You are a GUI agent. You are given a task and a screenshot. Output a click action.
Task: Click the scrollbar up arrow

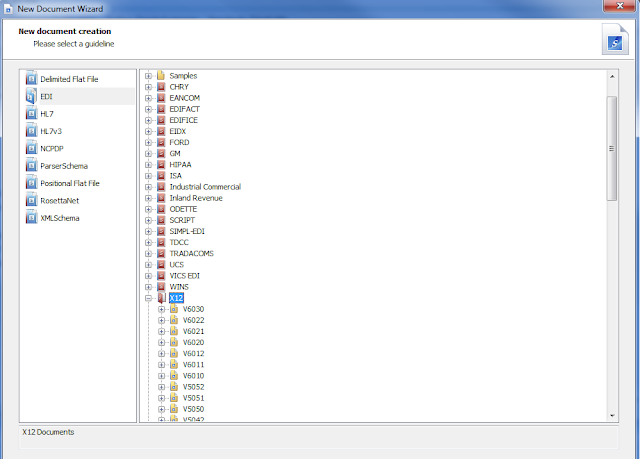(x=612, y=76)
